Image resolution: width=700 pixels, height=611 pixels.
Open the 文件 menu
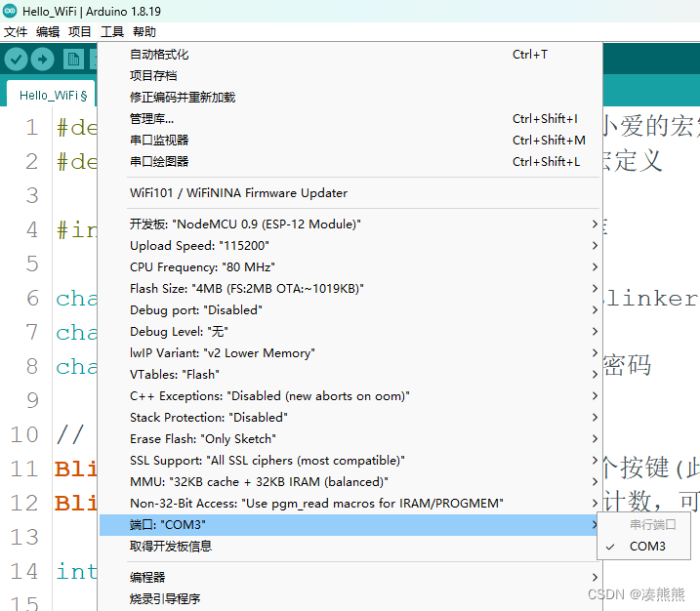pyautogui.click(x=16, y=32)
